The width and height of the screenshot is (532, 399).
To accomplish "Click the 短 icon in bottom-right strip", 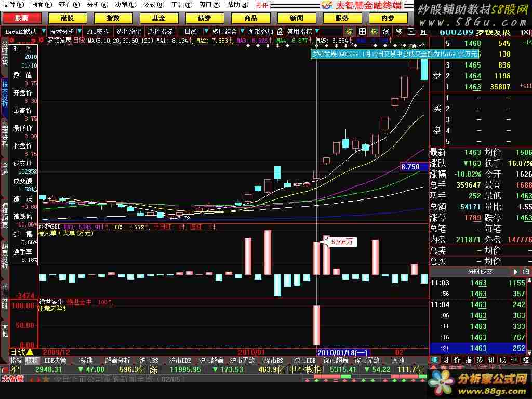I will point(526,360).
